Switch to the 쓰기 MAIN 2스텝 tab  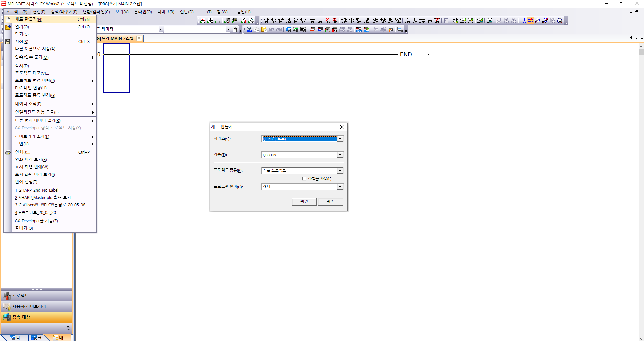point(115,38)
